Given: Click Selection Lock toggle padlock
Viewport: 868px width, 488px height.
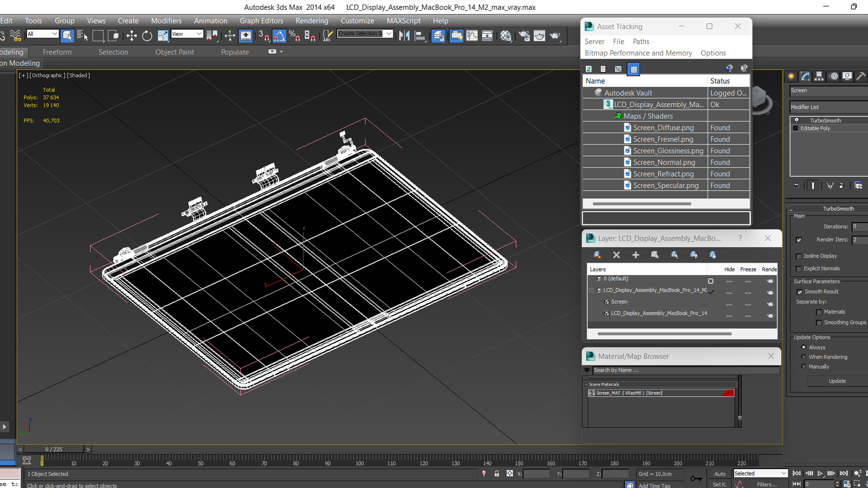Looking at the screenshot, I should [497, 474].
